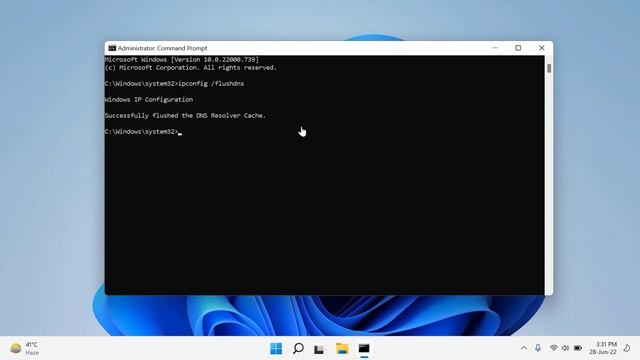The image size is (640, 360).
Task: Click 'Successfully flushed the DNS Resolver Cache.' line
Action: 185,116
